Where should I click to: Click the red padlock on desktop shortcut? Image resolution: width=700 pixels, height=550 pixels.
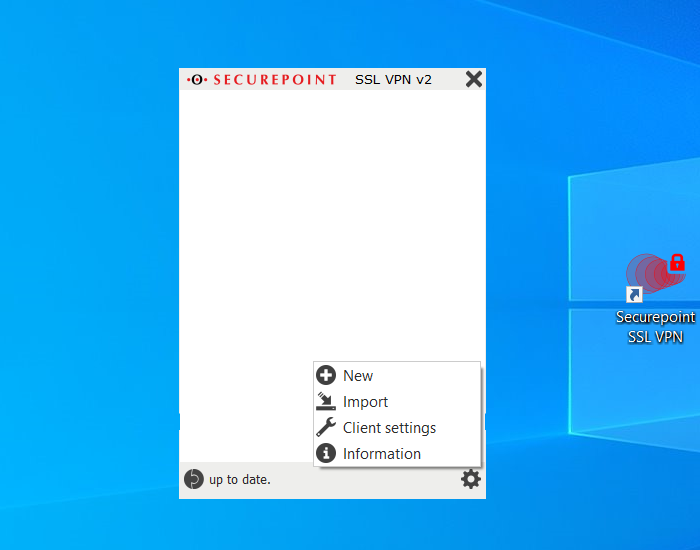click(x=677, y=263)
